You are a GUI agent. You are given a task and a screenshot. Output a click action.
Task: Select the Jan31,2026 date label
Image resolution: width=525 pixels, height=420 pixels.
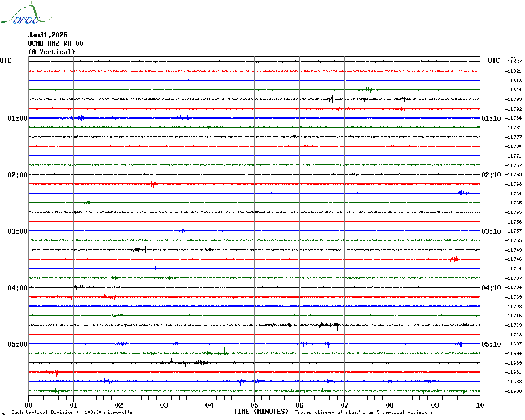[47, 35]
